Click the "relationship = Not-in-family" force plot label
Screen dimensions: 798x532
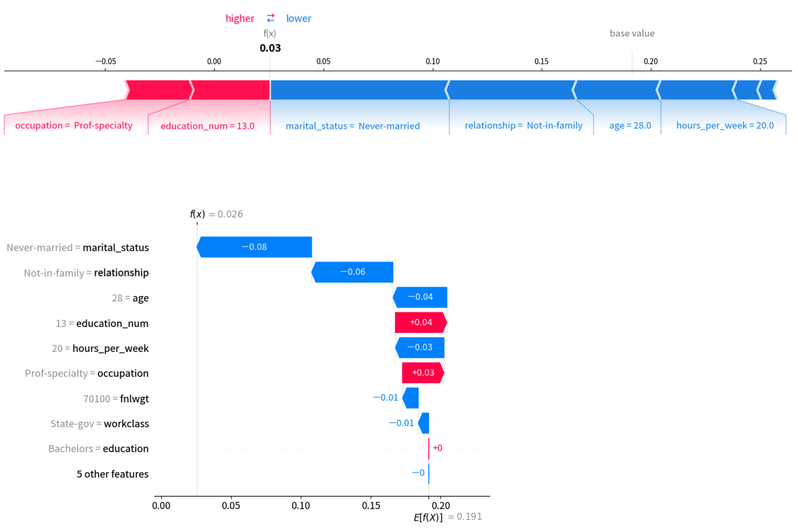click(523, 126)
